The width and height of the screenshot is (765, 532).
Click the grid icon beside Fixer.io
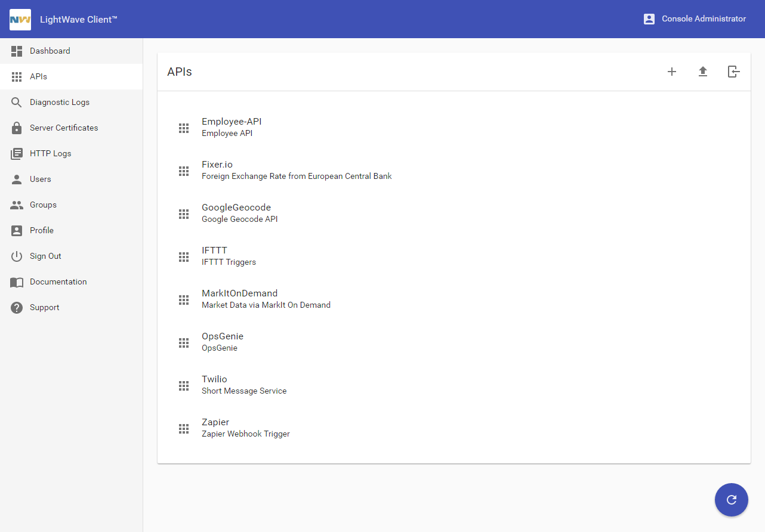tap(184, 171)
